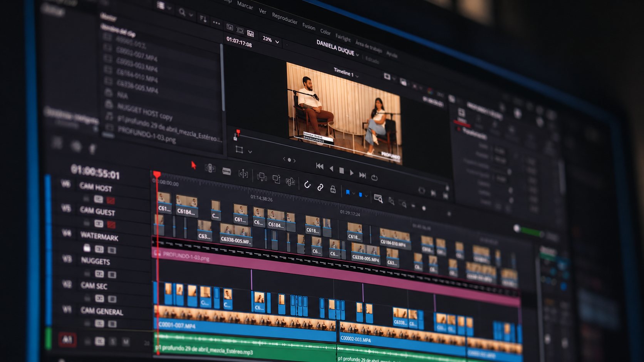Play the timeline forward
The height and width of the screenshot is (362, 644).
(x=352, y=173)
